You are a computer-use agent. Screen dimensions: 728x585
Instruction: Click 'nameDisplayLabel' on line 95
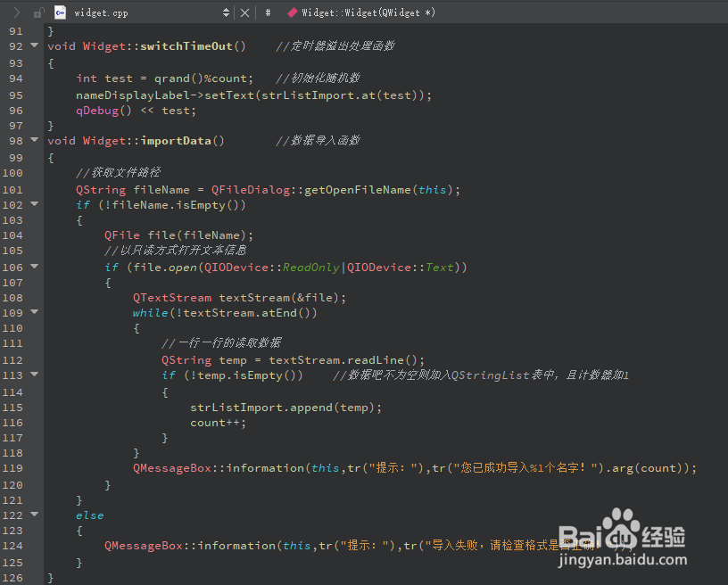pos(133,95)
